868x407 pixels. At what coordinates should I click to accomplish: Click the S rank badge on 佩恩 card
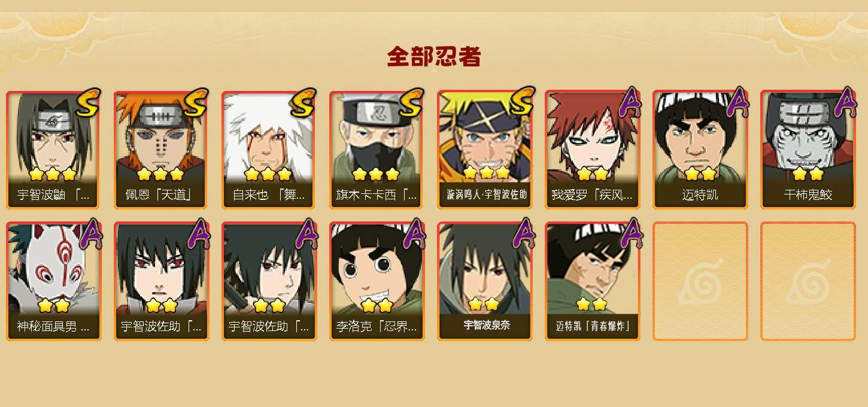coord(196,102)
